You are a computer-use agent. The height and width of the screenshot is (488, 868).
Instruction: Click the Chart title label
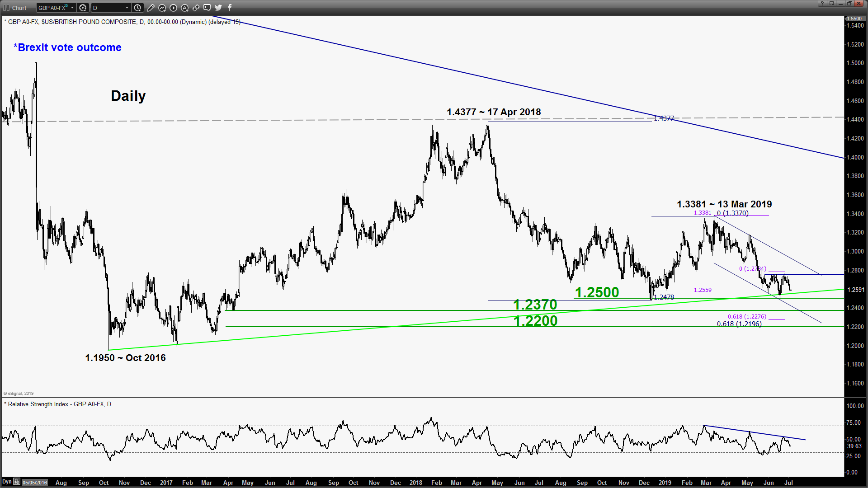click(19, 8)
